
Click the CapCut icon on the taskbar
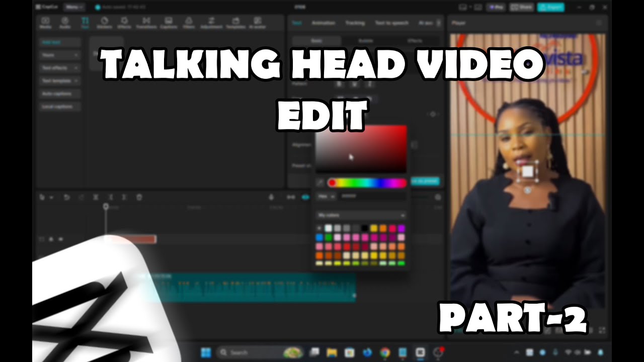click(420, 352)
